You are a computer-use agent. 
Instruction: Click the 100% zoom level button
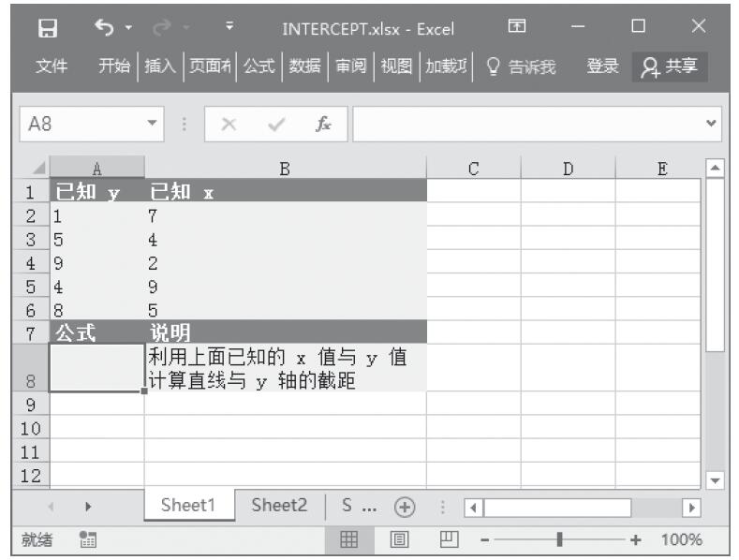679,539
